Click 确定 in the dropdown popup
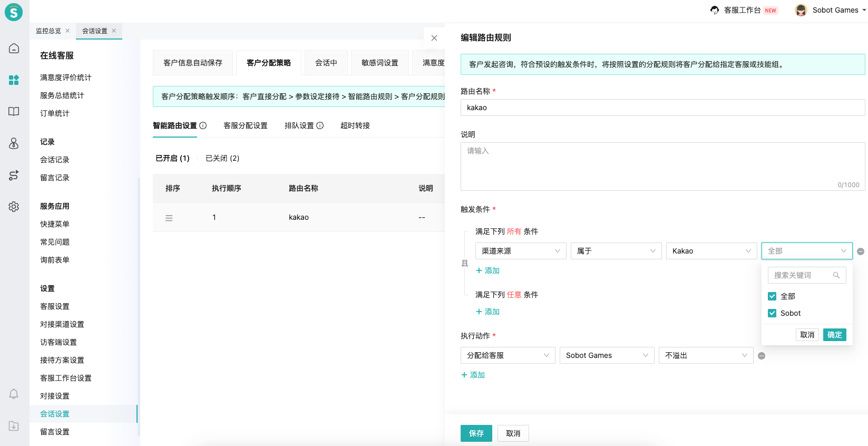The width and height of the screenshot is (868, 446). point(835,335)
